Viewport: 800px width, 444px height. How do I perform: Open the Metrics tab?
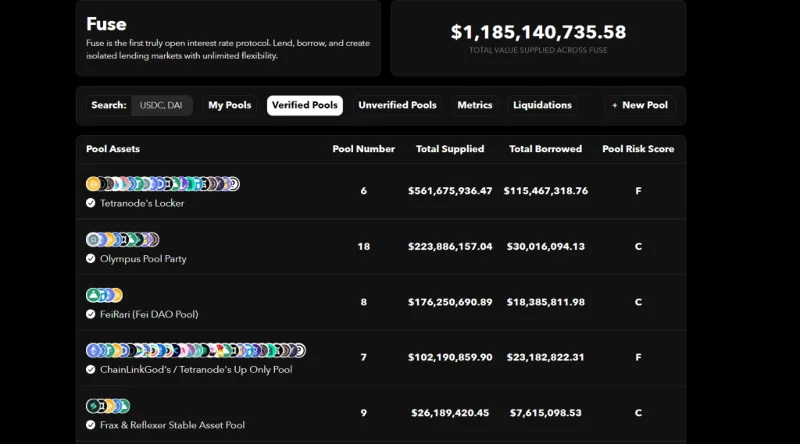474,105
